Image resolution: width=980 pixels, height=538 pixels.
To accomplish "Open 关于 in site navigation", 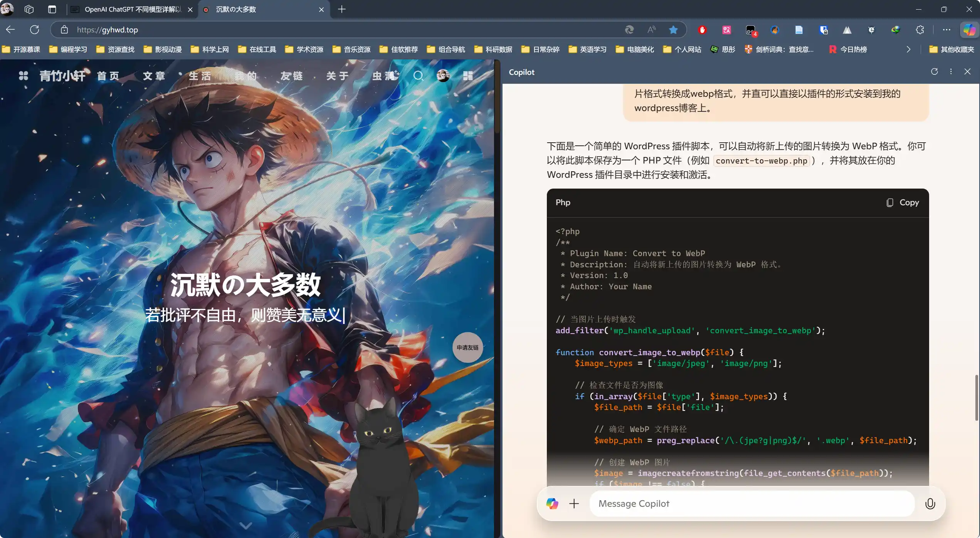I will tap(338, 76).
